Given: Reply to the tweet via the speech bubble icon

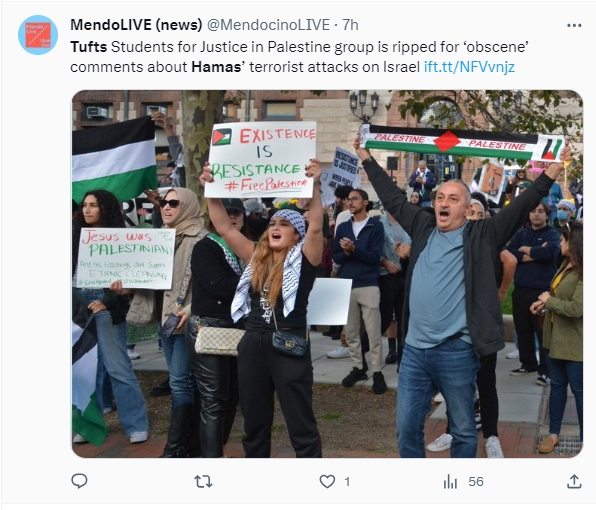Looking at the screenshot, I should [79, 481].
